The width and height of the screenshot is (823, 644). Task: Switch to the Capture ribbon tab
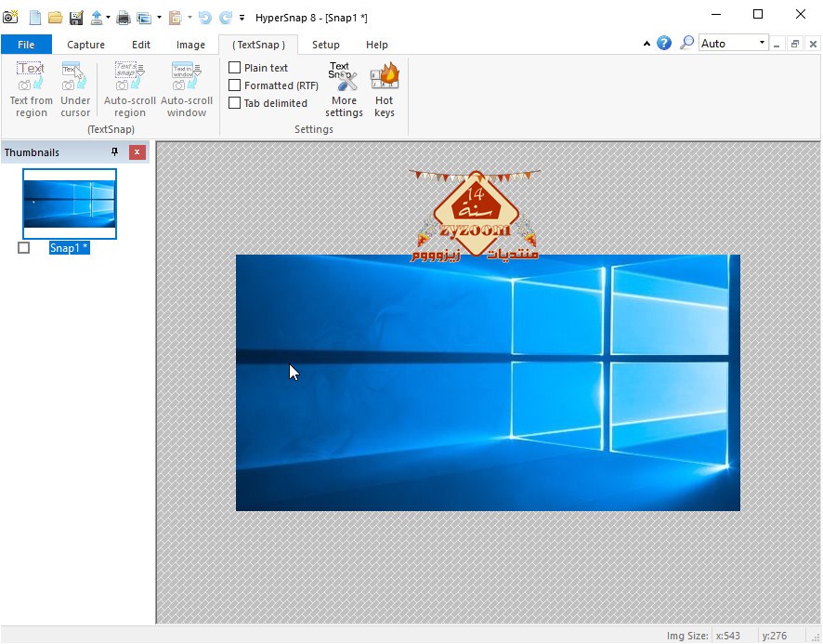tap(85, 45)
